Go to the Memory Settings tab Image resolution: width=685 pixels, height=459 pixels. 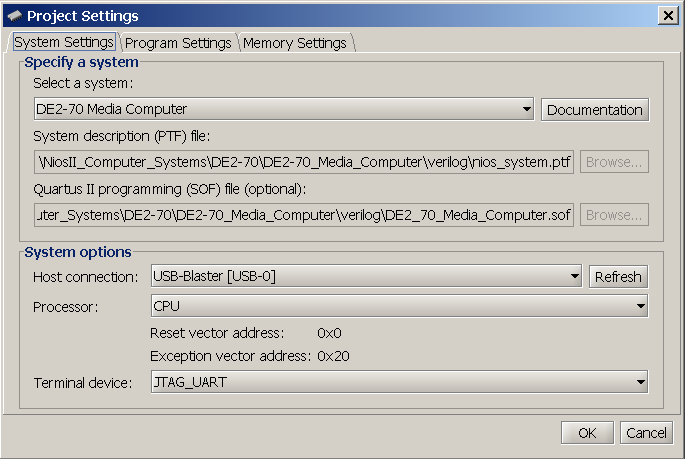pos(295,43)
